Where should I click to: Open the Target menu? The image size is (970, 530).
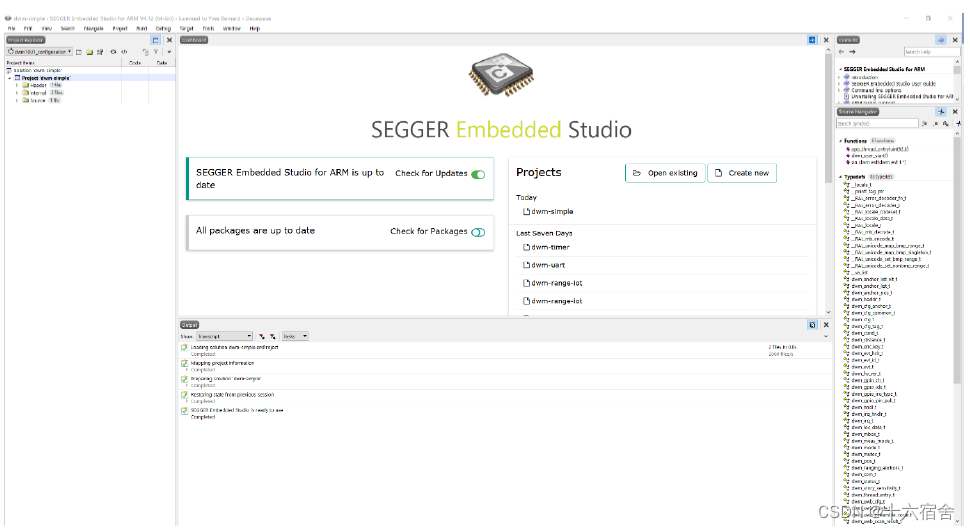click(186, 28)
